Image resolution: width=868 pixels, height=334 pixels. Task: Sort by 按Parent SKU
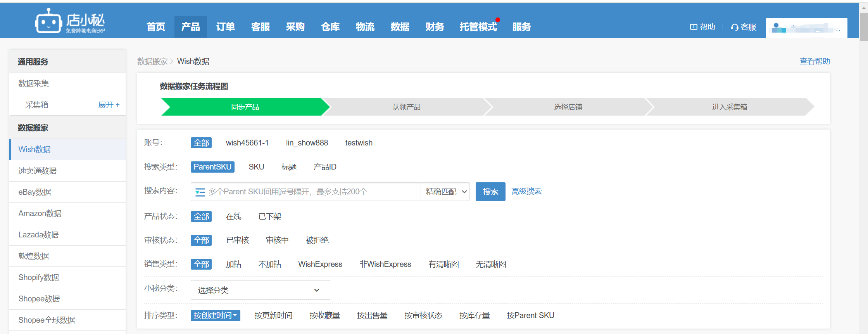coord(530,315)
